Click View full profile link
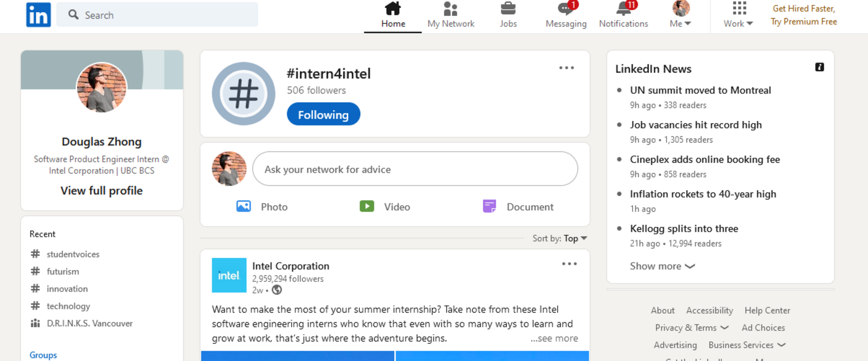 (101, 191)
